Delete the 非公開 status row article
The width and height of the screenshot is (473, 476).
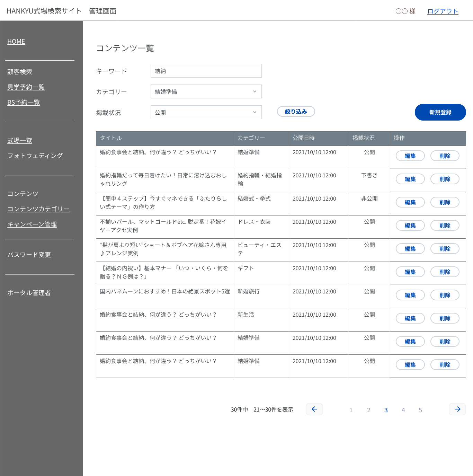(x=445, y=202)
